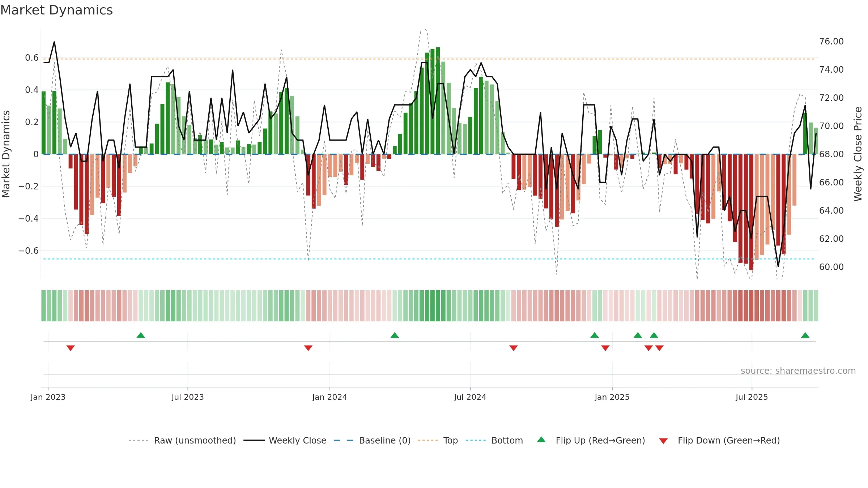This screenshot has height=488, width=868.
Task: Click the Jan 2023 x-axis label
Action: pos(48,397)
